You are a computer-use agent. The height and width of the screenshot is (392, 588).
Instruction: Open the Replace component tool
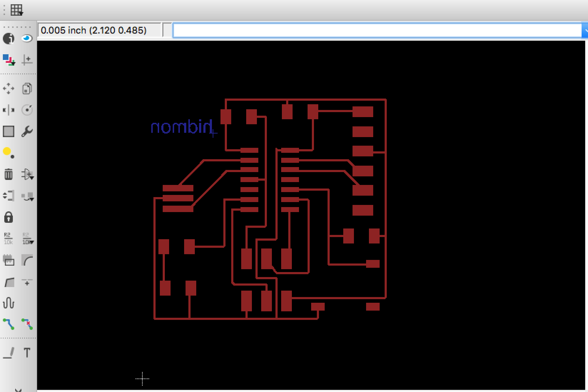(x=27, y=196)
